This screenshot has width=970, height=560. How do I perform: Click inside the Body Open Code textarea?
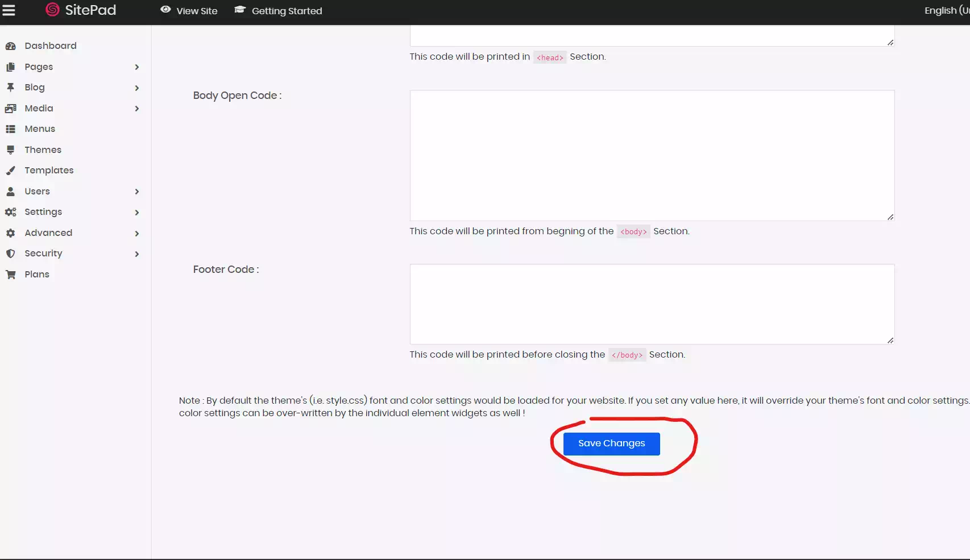click(652, 155)
